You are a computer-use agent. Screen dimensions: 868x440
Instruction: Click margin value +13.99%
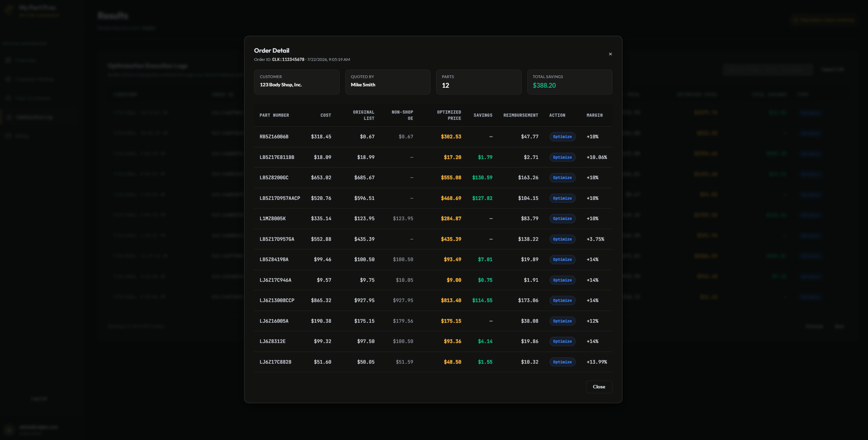[597, 362]
